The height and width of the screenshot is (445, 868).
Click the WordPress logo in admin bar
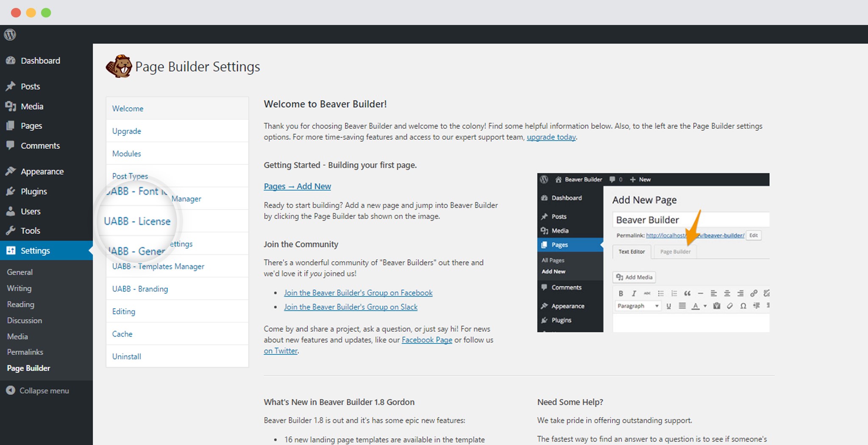(x=10, y=34)
